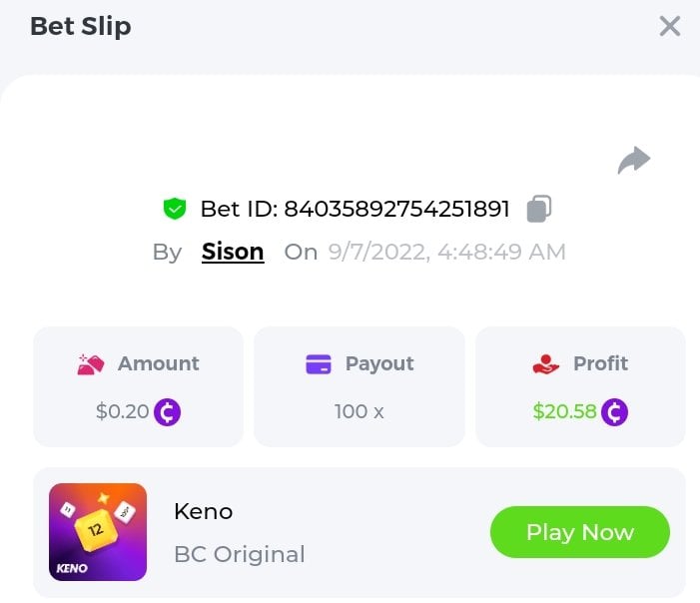Click the $20.58 profit value
This screenshot has width=700, height=603.
coord(564,411)
